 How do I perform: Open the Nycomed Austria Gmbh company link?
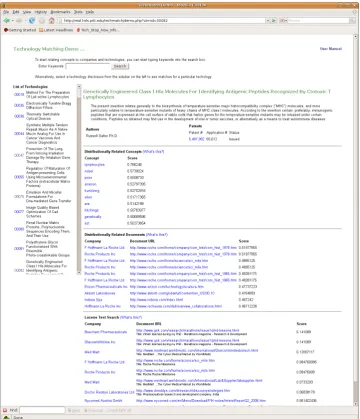click(103, 401)
